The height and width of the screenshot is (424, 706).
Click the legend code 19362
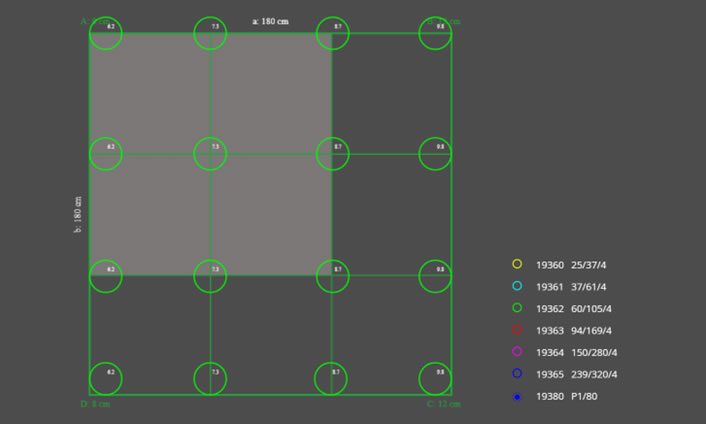[550, 309]
